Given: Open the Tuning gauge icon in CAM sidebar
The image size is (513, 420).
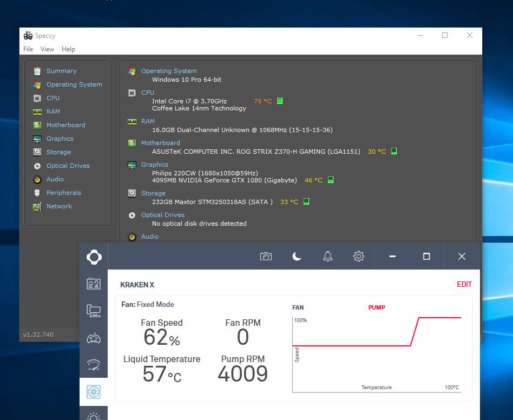Looking at the screenshot, I should pos(94,365).
